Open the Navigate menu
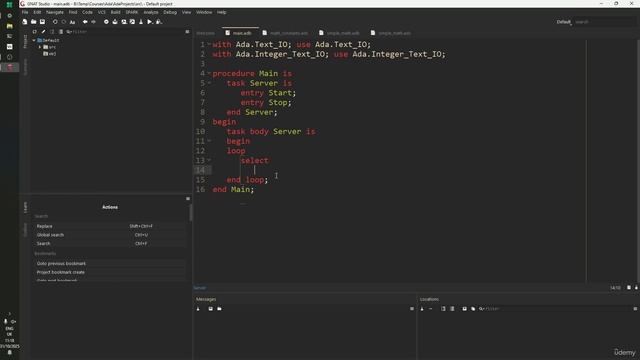Image resolution: width=640 pixels, height=360 pixels. (x=55, y=12)
